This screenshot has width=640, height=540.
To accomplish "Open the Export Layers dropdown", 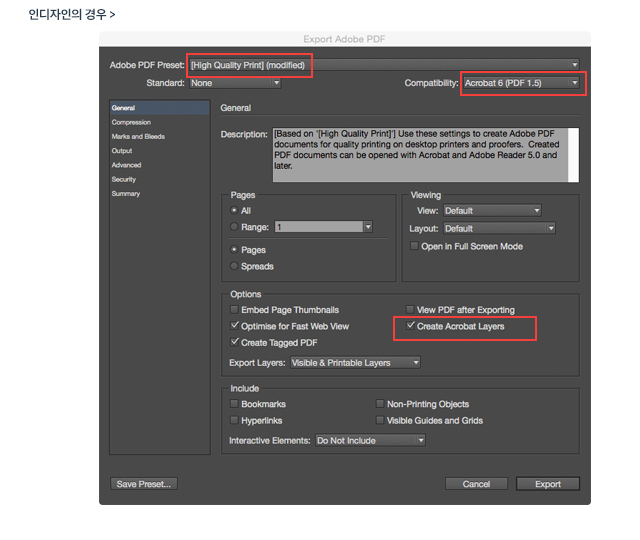I will [x=355, y=362].
